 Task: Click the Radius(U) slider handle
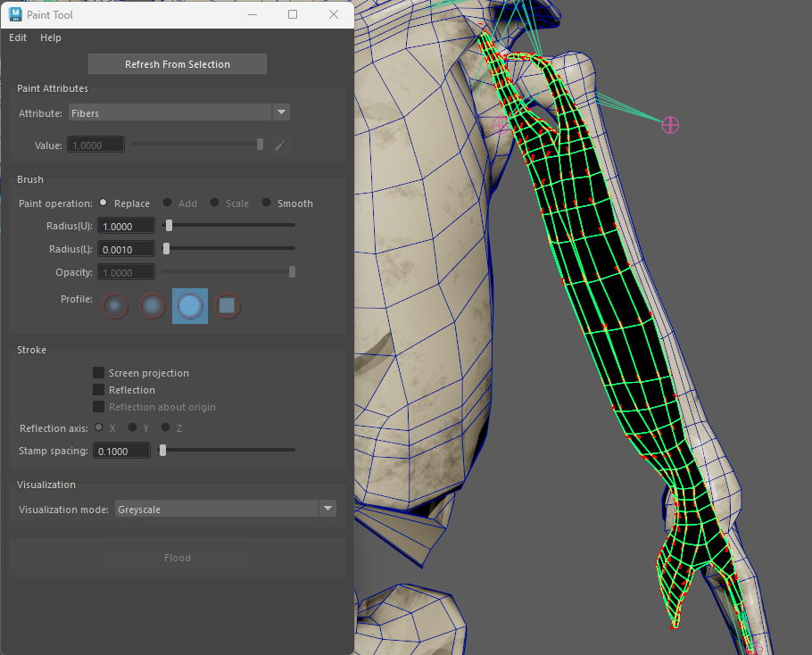pos(169,226)
